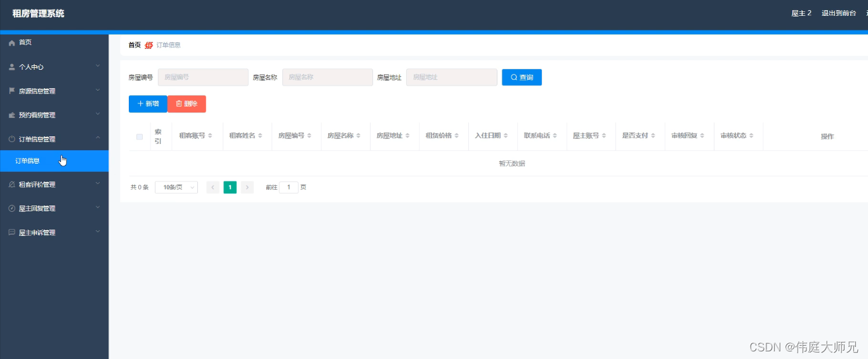Click the bell icon beside 租客评价管理
The width and height of the screenshot is (868, 359).
click(11, 185)
